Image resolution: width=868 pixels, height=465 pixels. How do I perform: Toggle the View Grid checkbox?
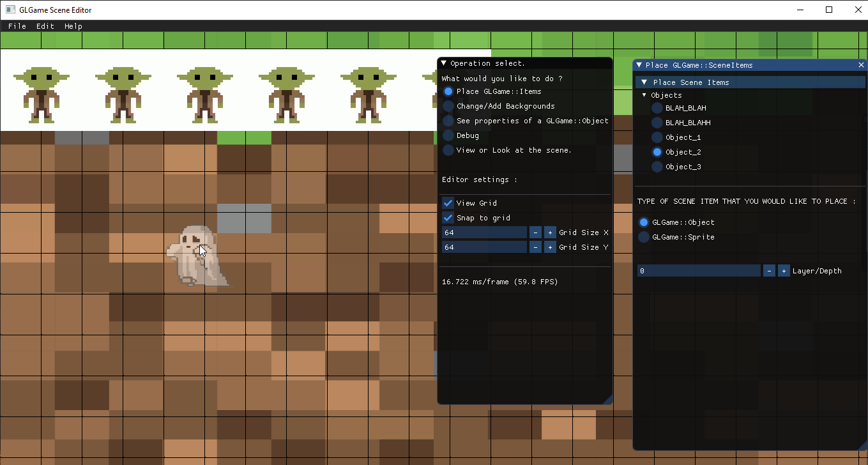point(448,203)
